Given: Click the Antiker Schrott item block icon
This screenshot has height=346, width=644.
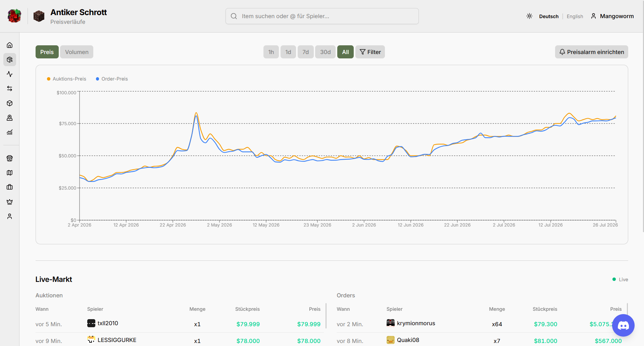Looking at the screenshot, I should pos(39,16).
